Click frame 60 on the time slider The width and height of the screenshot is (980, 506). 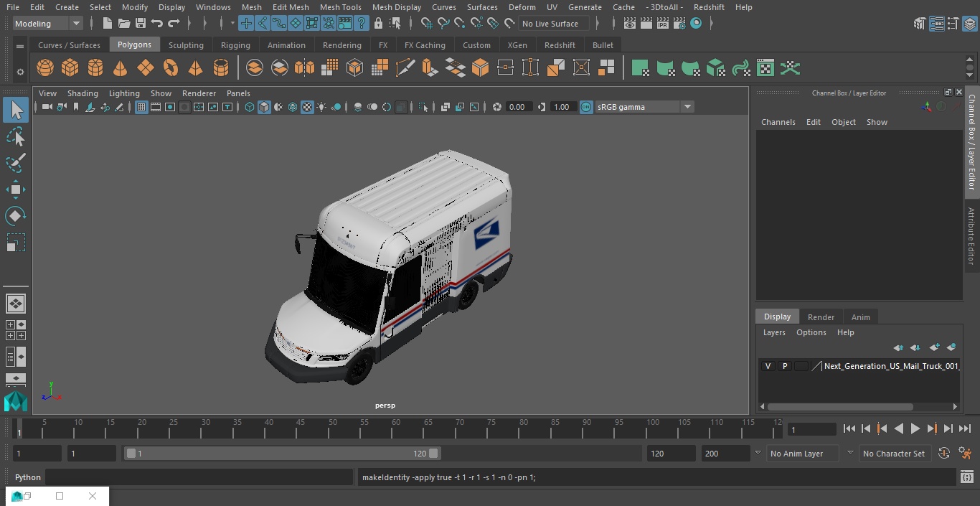(x=396, y=428)
